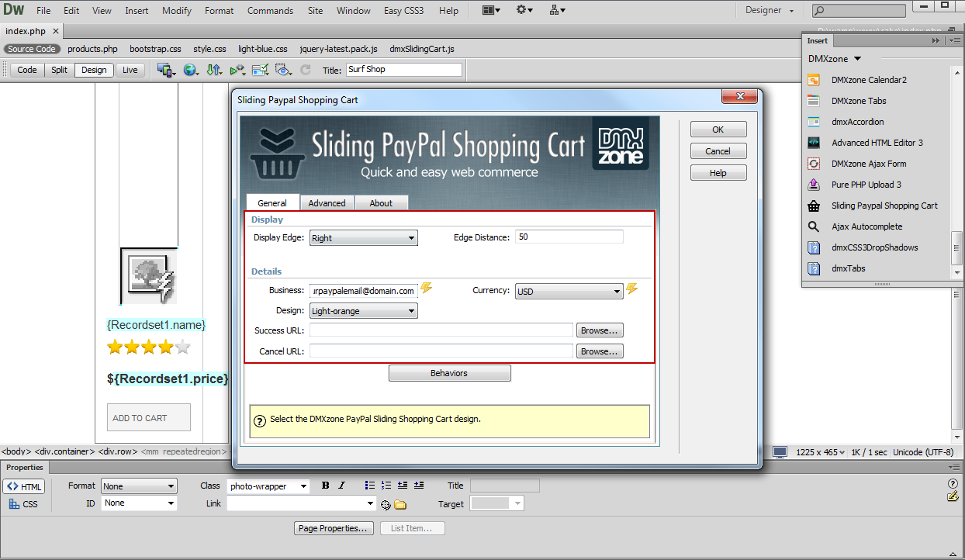This screenshot has height=560, width=965.
Task: Click the Multiscreen preview toolbar icon
Action: [165, 70]
